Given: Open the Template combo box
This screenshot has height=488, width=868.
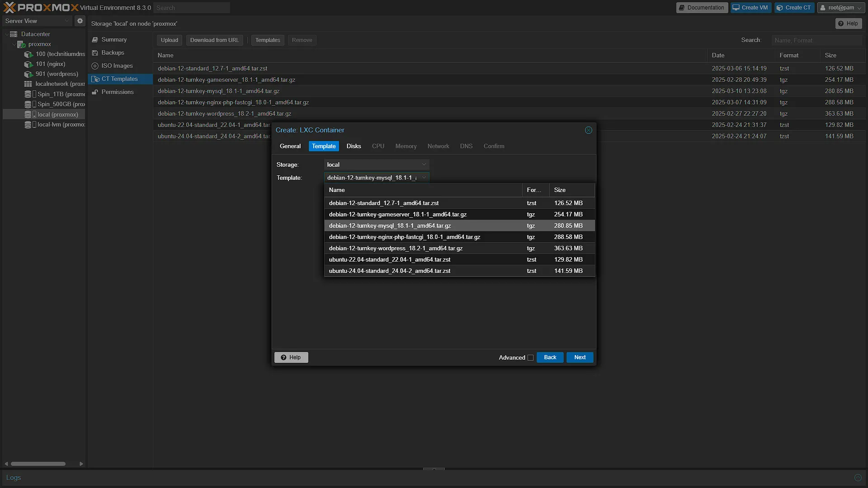Looking at the screenshot, I should pos(377,178).
